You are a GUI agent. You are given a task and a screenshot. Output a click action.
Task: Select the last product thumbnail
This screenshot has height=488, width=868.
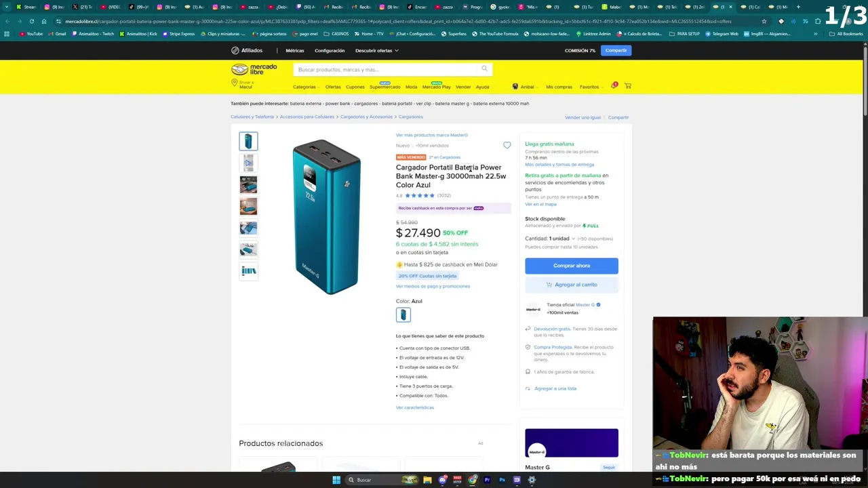coord(248,271)
